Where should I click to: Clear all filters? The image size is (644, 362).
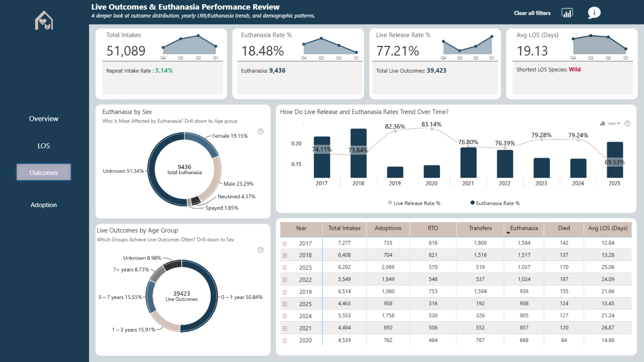[532, 13]
